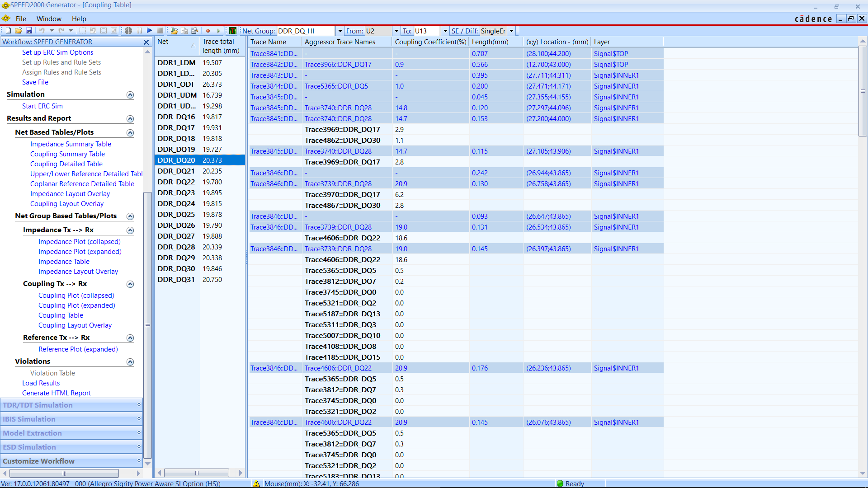Image resolution: width=868 pixels, height=488 pixels.
Task: Click the Generate HTML Report link
Action: [x=57, y=393]
